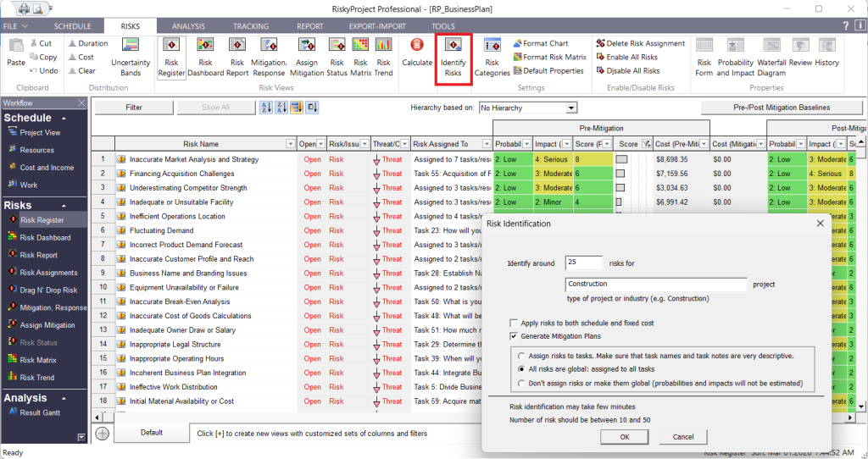Open Risk Categories settings icon
868x459 pixels.
click(x=492, y=57)
